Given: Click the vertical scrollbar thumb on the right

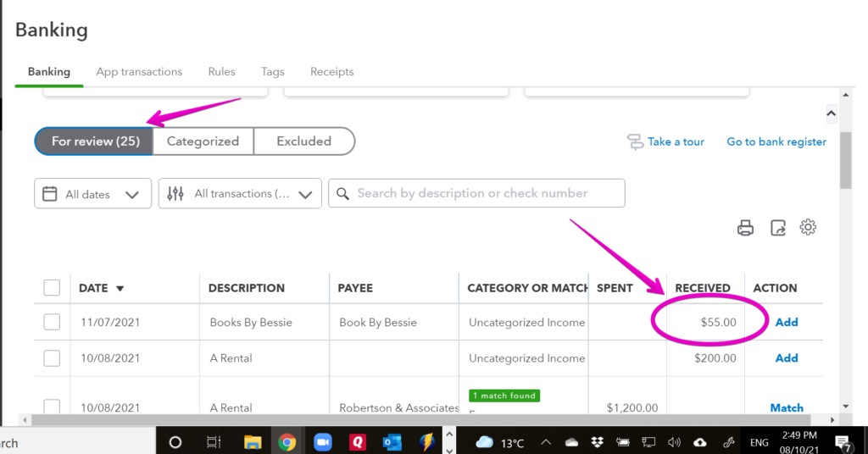Looking at the screenshot, I should 845,161.
